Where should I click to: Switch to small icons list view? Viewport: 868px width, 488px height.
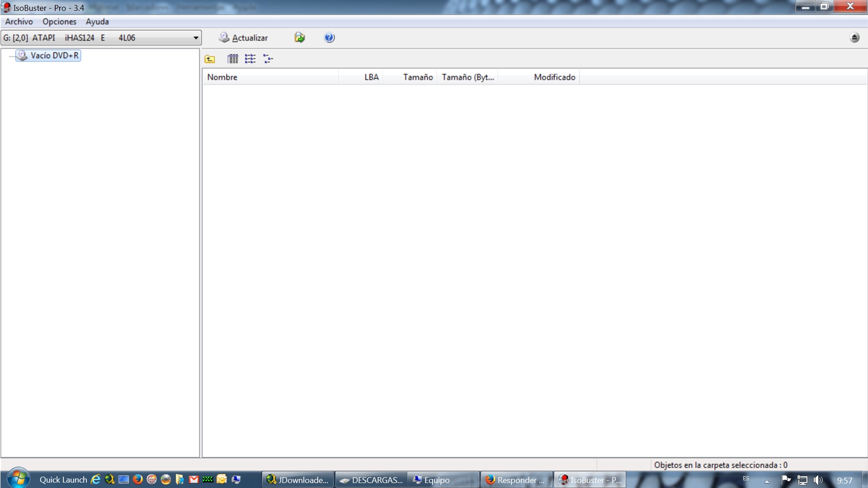[250, 59]
